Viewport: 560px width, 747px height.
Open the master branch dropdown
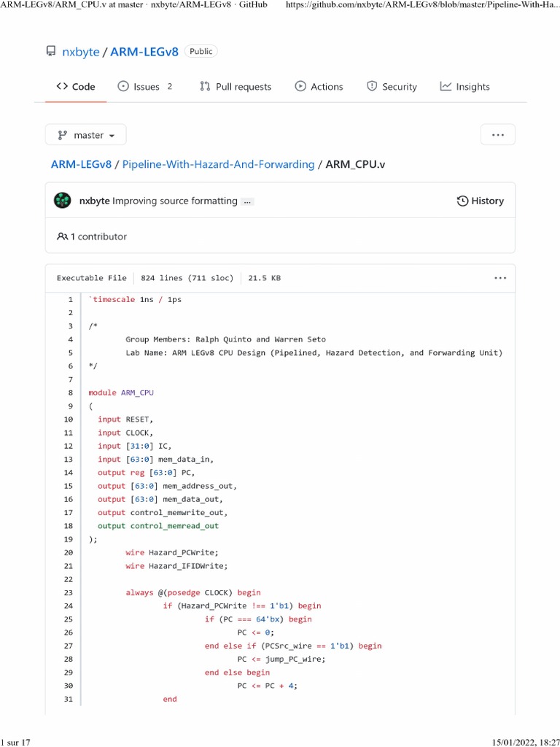tap(85, 135)
